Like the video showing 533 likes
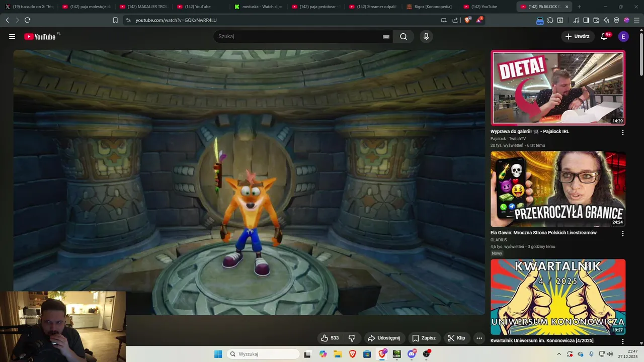The image size is (644, 362). pos(330,338)
